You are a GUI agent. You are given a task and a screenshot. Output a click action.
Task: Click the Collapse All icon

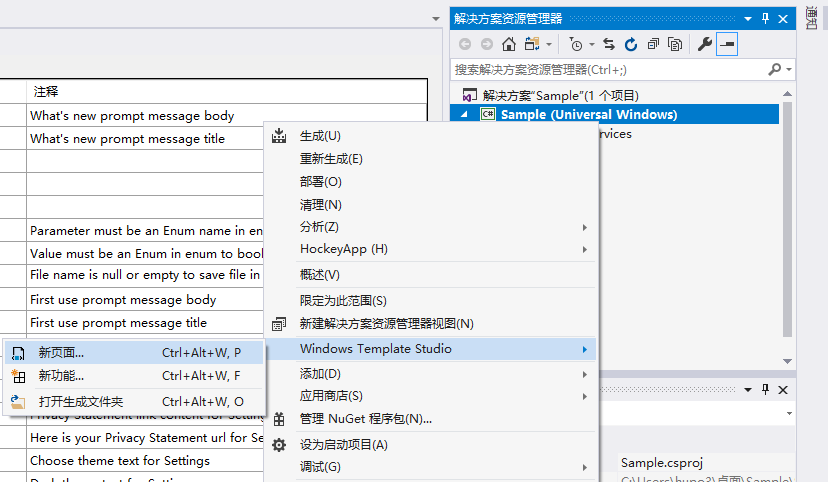(x=653, y=44)
